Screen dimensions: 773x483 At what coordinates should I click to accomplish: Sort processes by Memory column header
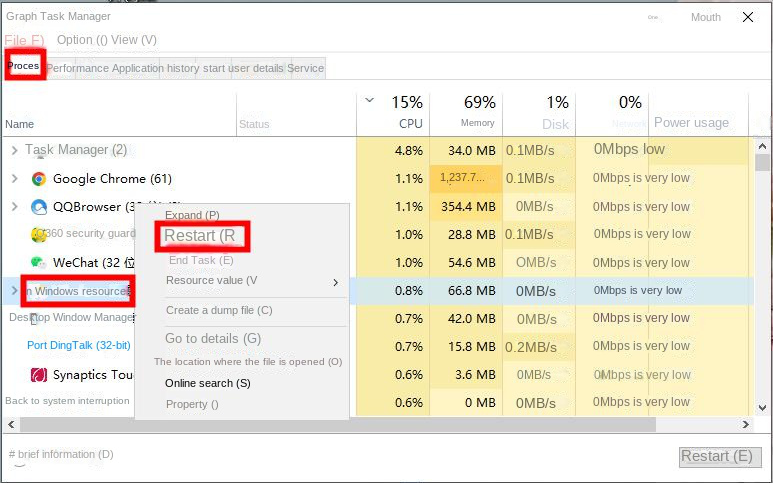point(477,123)
